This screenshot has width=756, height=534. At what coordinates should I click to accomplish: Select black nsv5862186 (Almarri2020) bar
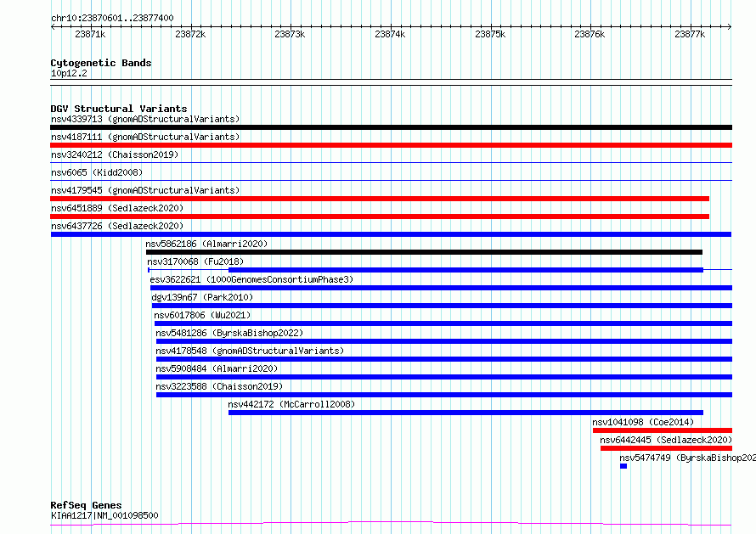click(424, 252)
